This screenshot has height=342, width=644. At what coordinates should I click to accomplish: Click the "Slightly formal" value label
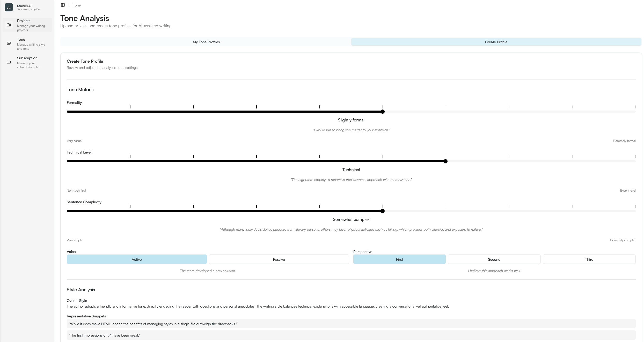click(x=351, y=120)
